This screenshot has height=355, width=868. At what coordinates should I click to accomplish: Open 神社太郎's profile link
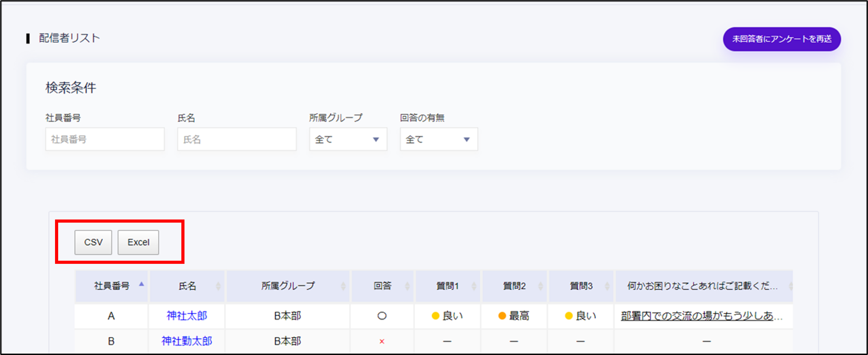tap(187, 316)
